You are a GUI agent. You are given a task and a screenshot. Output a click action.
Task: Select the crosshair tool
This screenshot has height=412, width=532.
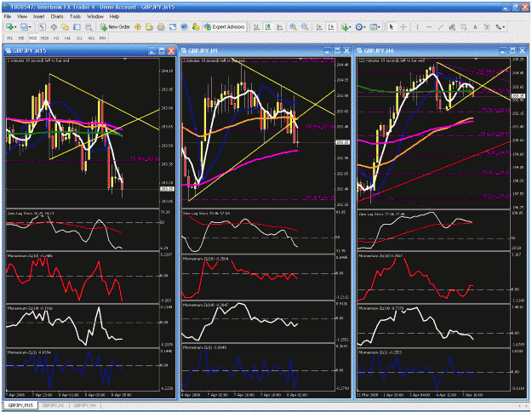[403, 26]
